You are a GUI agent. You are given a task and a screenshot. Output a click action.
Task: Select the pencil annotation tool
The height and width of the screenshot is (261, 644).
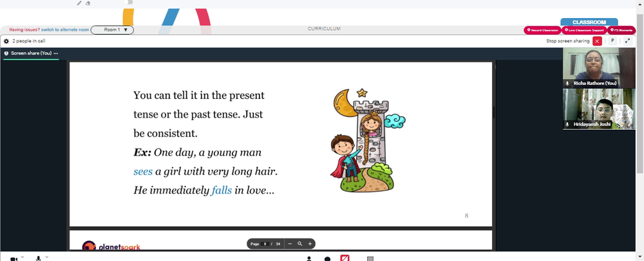79,3
